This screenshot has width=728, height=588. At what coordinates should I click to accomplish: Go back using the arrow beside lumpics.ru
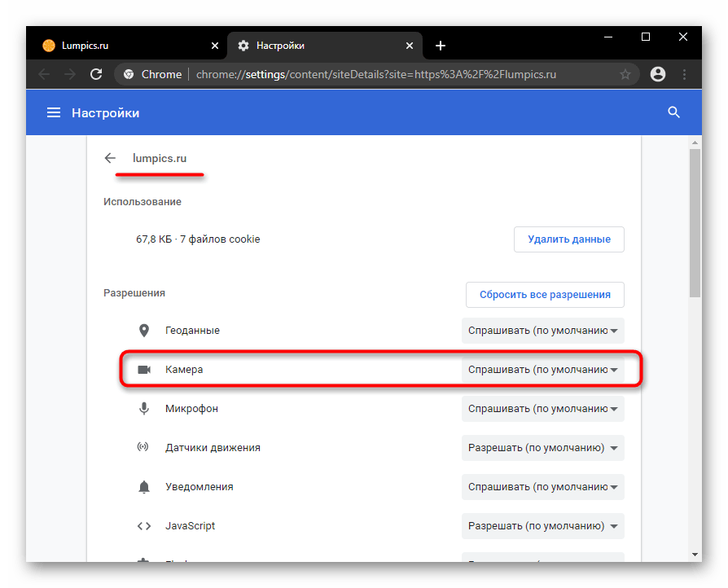[x=110, y=158]
